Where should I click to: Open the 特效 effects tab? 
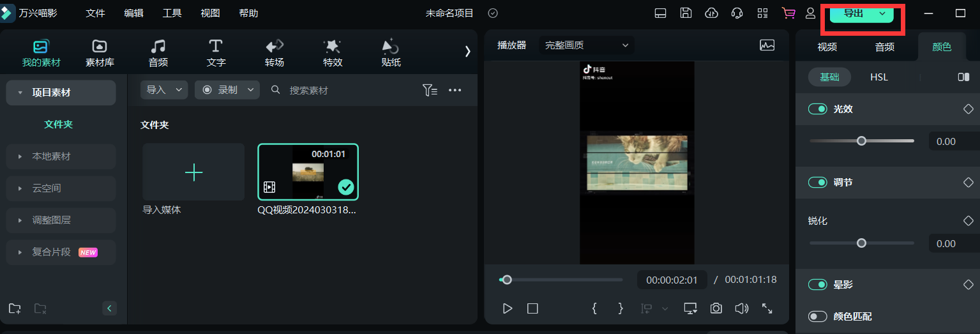coord(333,53)
